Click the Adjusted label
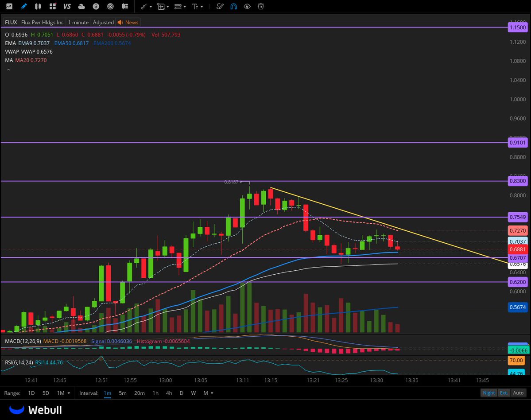 coord(103,22)
